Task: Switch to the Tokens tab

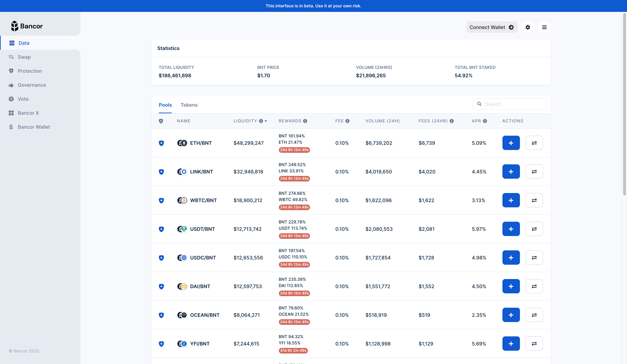Action: pos(189,105)
